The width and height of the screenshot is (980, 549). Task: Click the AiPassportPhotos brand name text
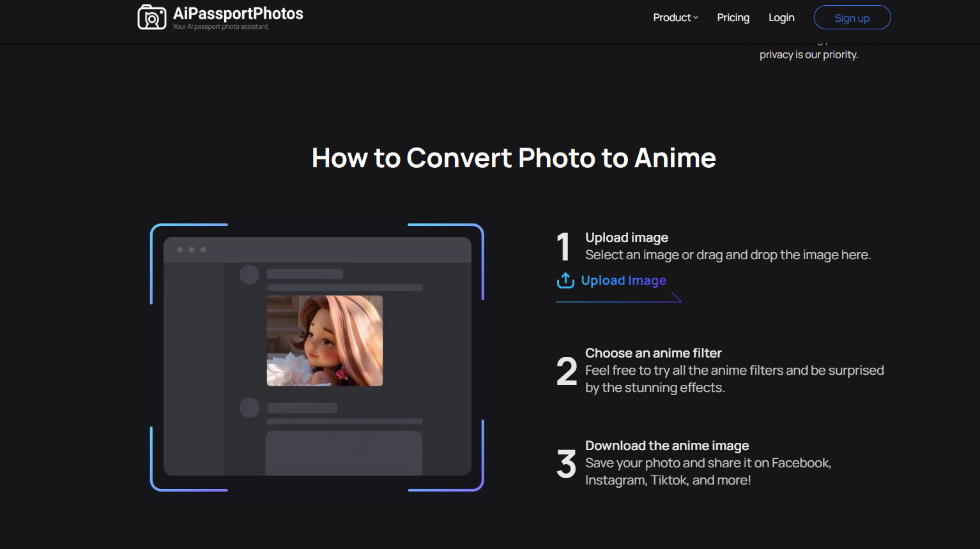pyautogui.click(x=238, y=13)
